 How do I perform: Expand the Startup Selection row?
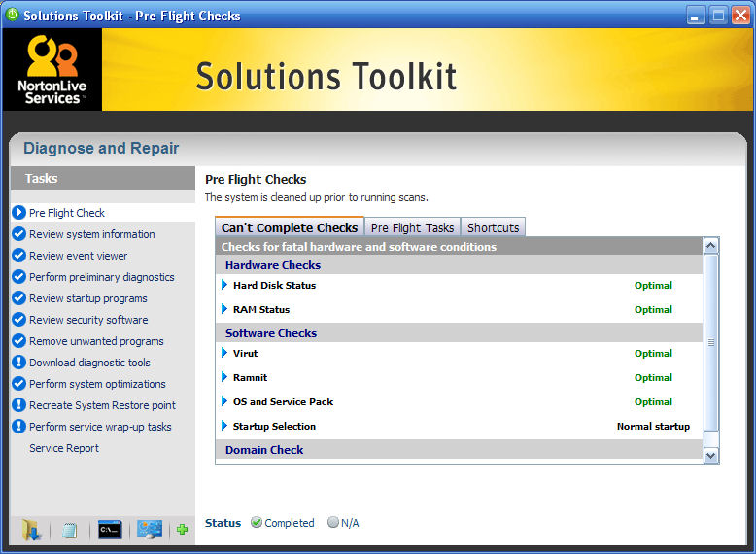[x=224, y=426]
